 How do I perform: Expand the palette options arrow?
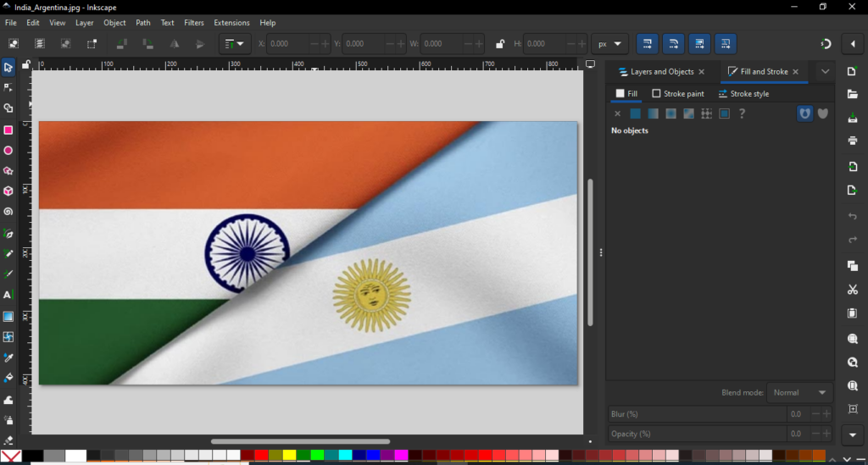pos(847,459)
